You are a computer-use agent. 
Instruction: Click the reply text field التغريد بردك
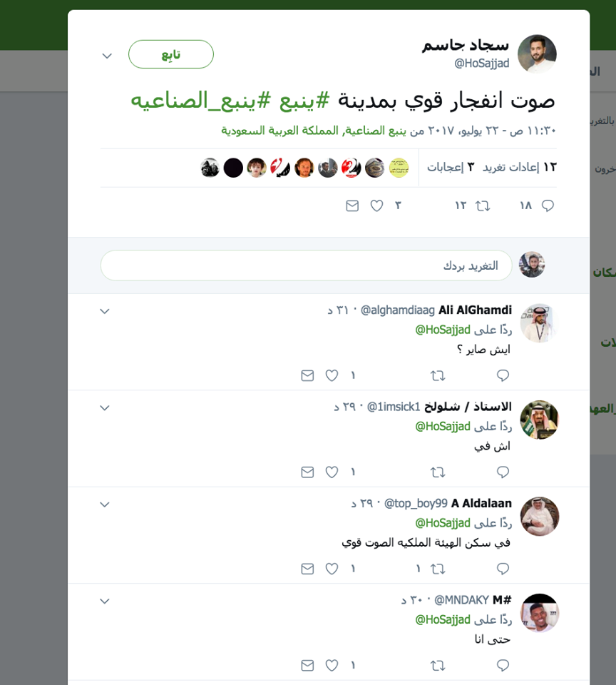pyautogui.click(x=306, y=265)
